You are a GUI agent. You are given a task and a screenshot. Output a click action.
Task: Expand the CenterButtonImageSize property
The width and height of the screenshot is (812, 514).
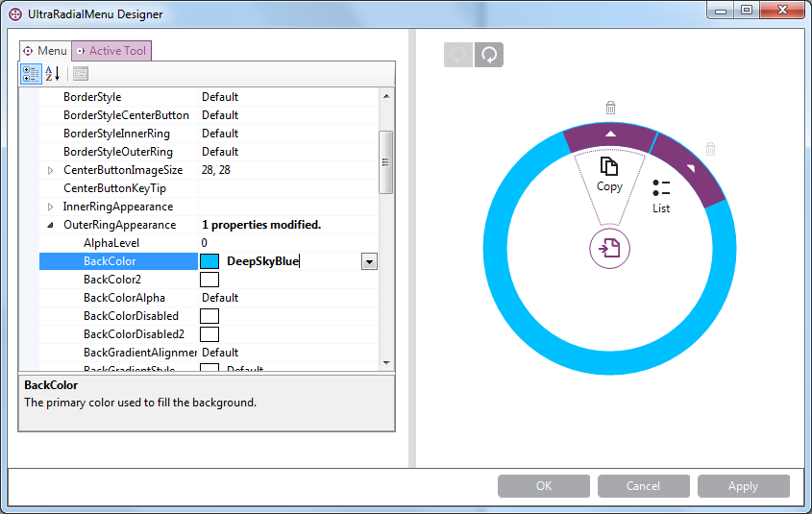(x=50, y=170)
